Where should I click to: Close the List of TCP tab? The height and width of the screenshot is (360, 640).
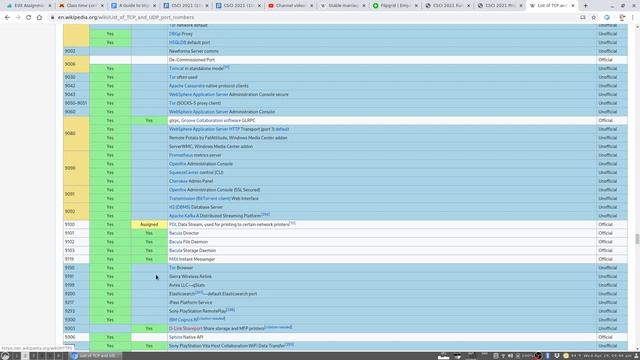[573, 6]
